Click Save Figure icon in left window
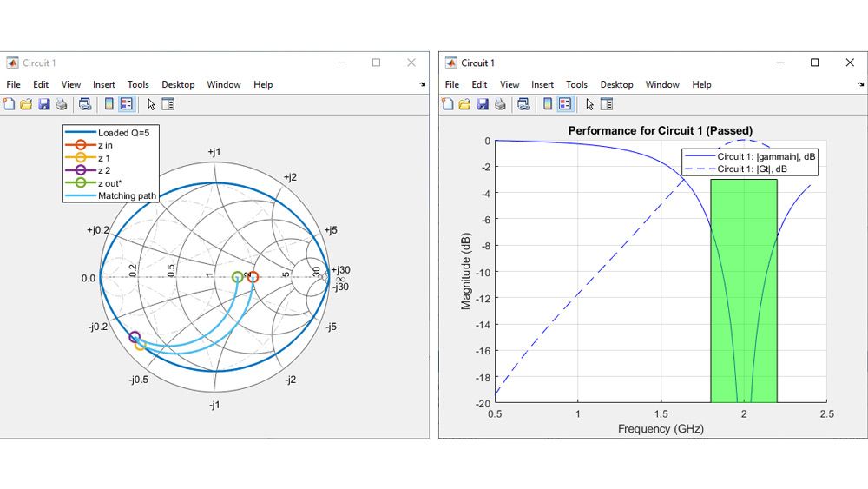This screenshot has height=489, width=868. point(43,104)
